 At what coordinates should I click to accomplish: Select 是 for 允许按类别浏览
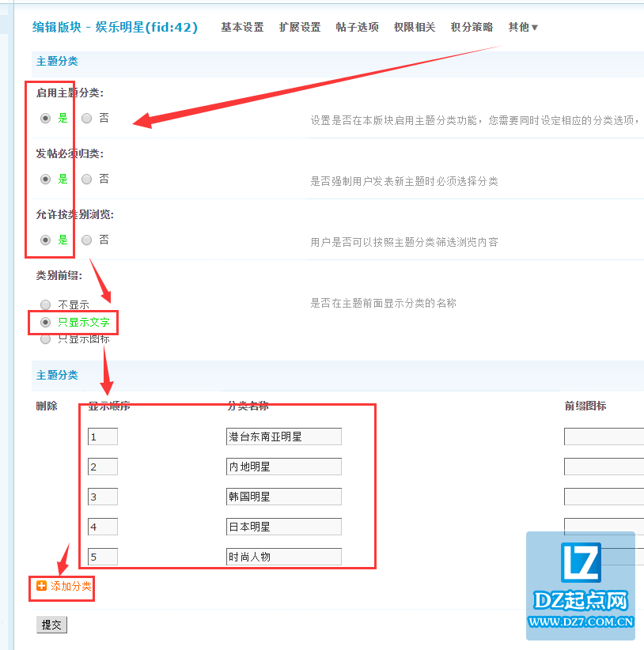point(46,240)
